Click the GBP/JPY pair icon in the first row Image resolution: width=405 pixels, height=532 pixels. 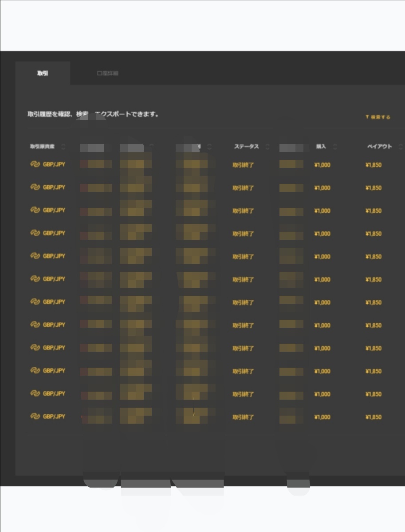(x=35, y=164)
